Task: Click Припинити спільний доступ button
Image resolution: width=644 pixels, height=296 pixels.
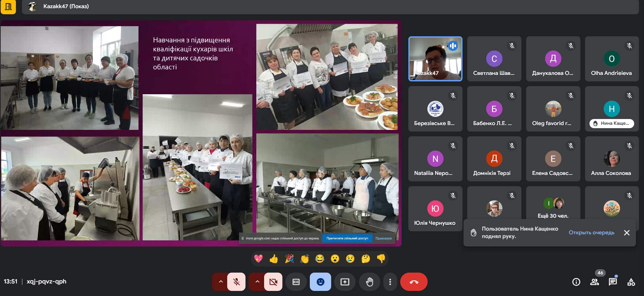Action: pos(347,238)
